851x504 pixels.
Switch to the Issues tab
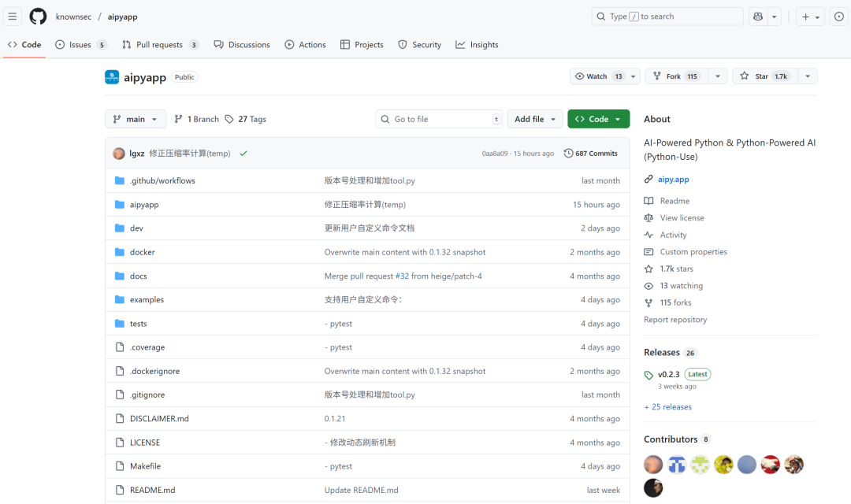click(x=80, y=44)
